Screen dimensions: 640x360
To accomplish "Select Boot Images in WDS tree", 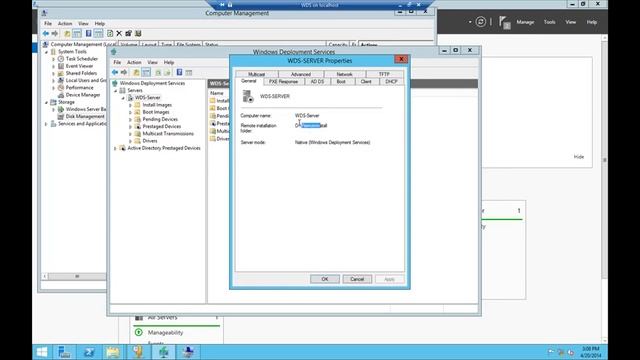I will tap(156, 112).
